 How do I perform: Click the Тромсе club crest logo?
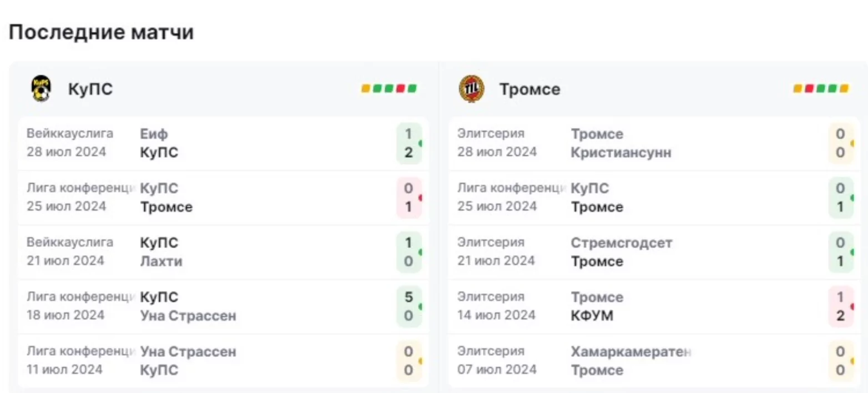coord(472,87)
